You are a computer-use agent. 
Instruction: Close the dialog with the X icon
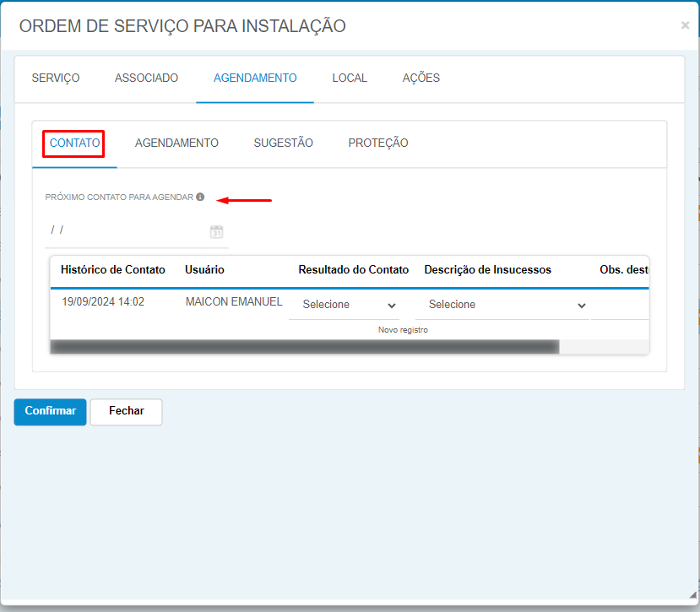coord(685,25)
